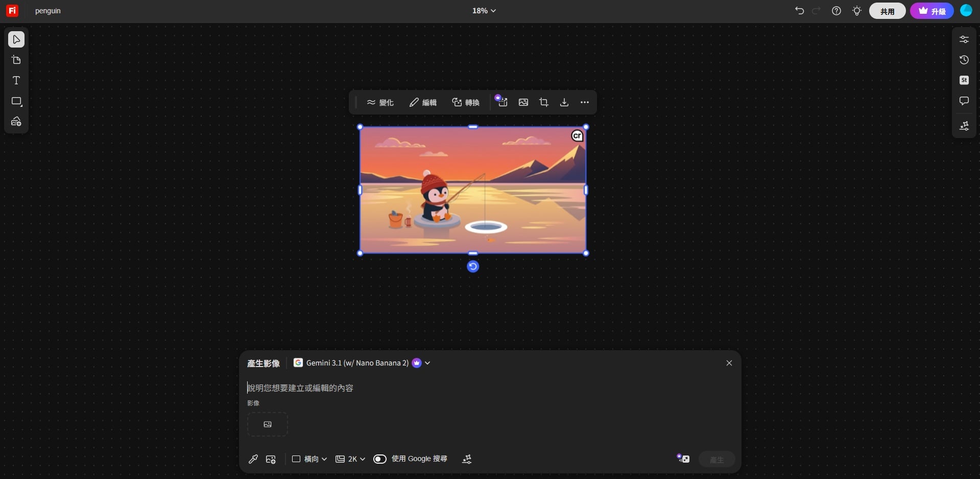
Task: Open the 2K resolution dropdown
Action: (350, 459)
